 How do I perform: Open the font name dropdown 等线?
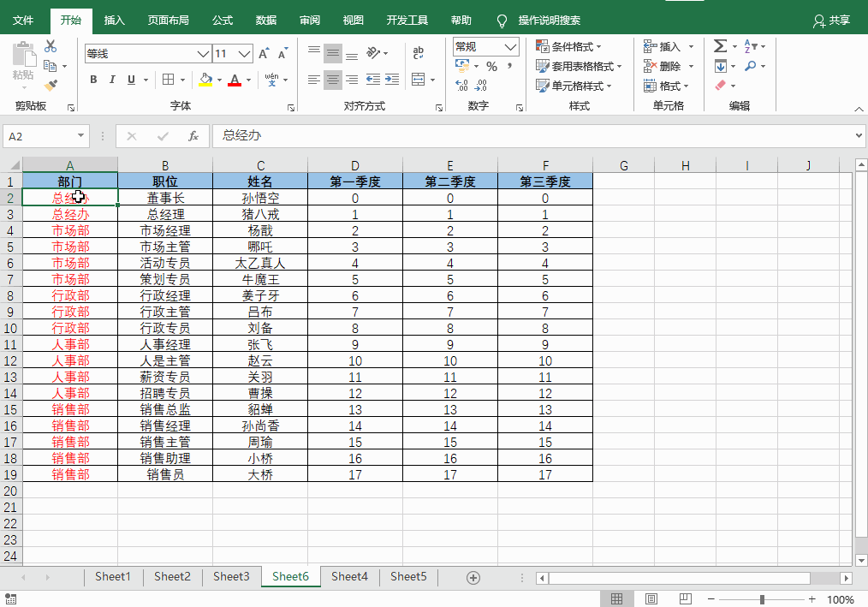[x=203, y=54]
